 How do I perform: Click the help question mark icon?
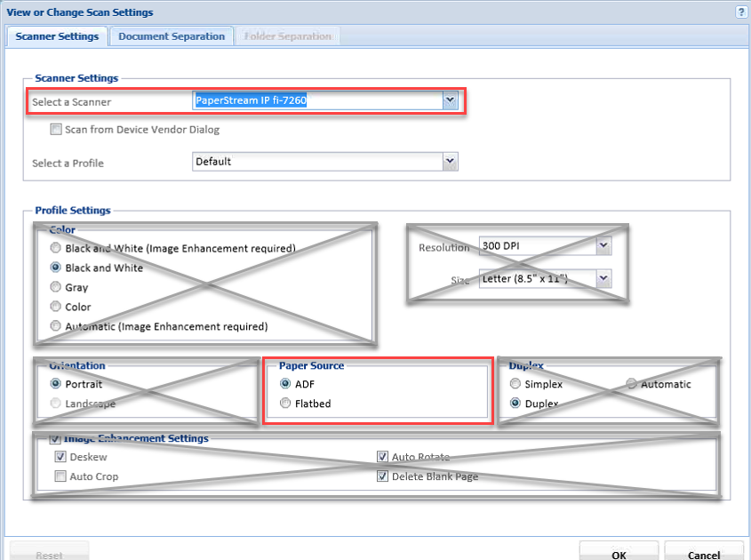click(740, 12)
